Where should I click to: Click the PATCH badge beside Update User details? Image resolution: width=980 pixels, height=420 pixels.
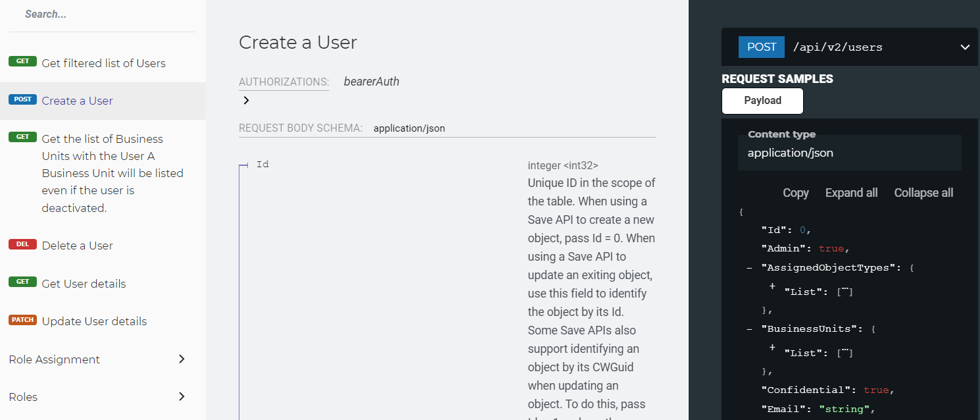pos(22,319)
